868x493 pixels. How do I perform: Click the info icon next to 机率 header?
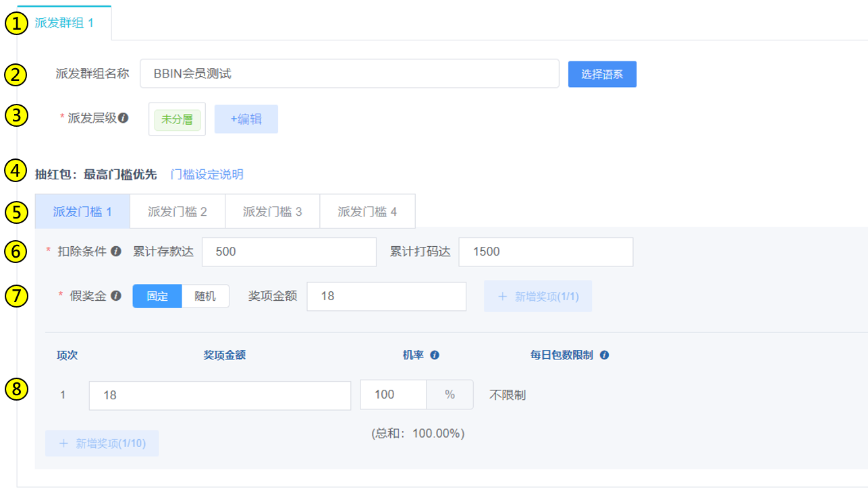coord(435,355)
